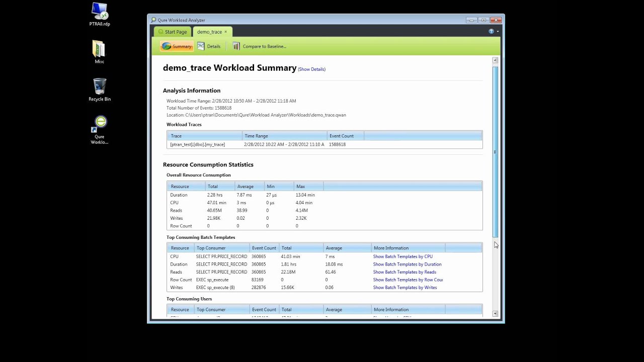Select Writes row in Overall Resource Consumption
This screenshot has height=362, width=644.
pyautogui.click(x=325, y=218)
